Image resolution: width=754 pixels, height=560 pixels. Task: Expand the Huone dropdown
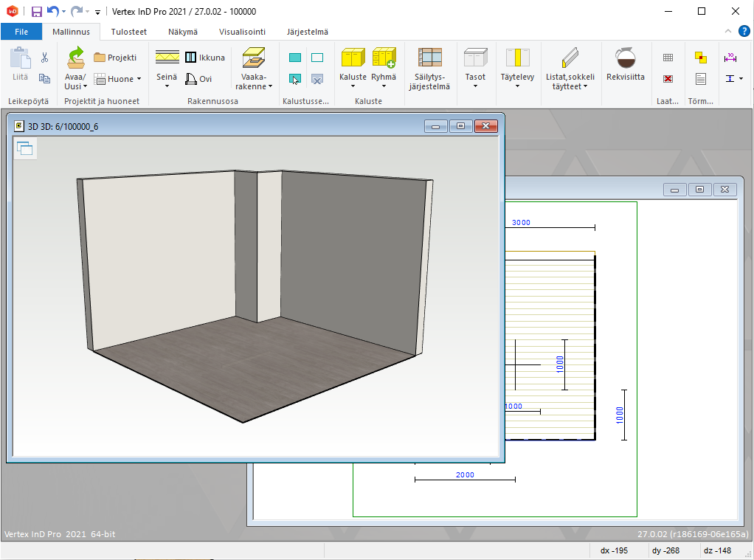tap(139, 79)
